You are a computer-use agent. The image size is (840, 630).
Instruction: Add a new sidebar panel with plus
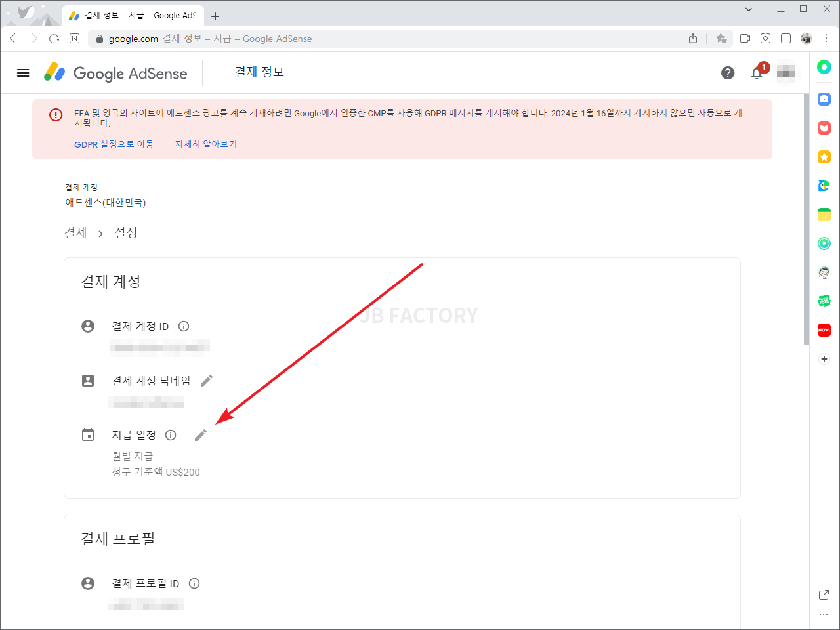[824, 359]
